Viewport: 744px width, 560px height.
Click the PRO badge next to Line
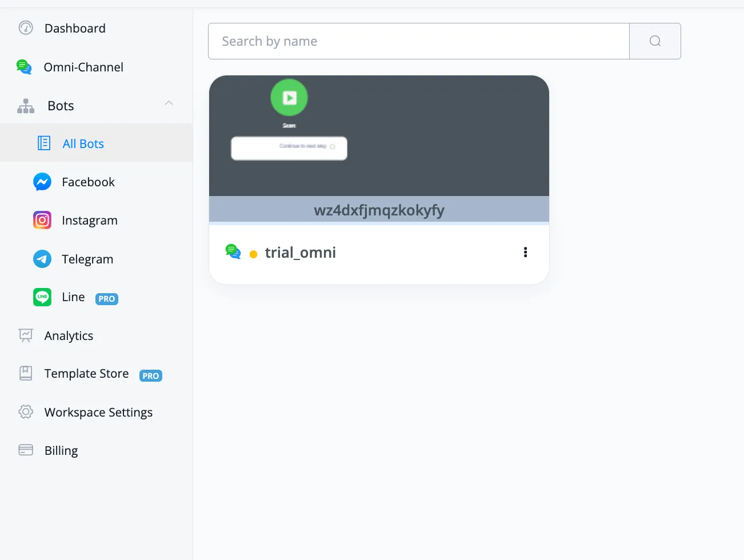(107, 299)
